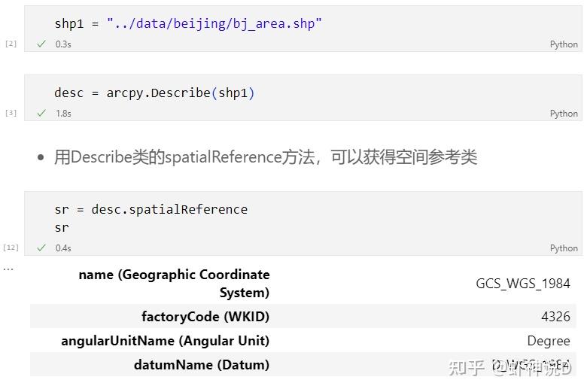Click the datumName (Datum) row label

[201, 365]
